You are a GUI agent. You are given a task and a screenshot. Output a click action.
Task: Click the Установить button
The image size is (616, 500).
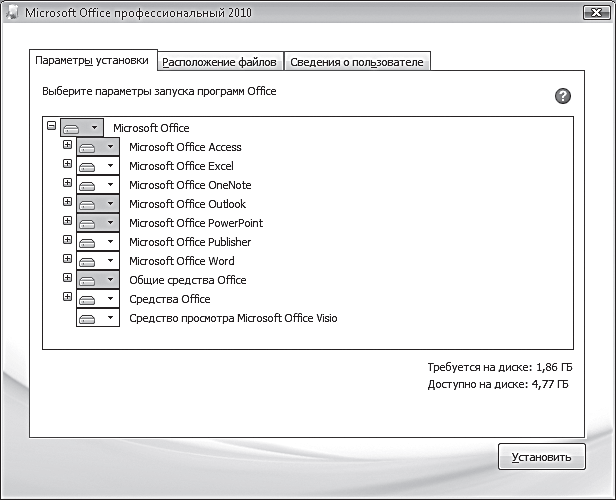pos(542,457)
